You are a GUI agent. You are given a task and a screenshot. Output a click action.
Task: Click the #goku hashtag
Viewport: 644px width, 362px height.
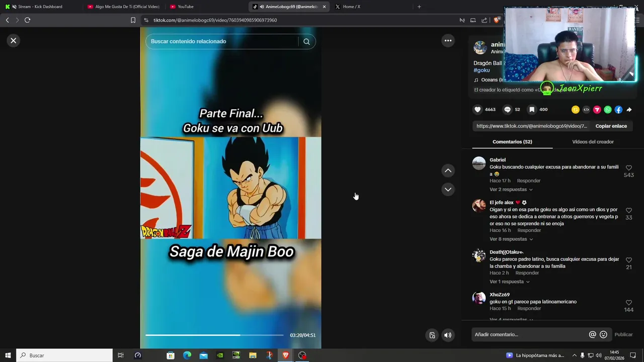tap(481, 70)
